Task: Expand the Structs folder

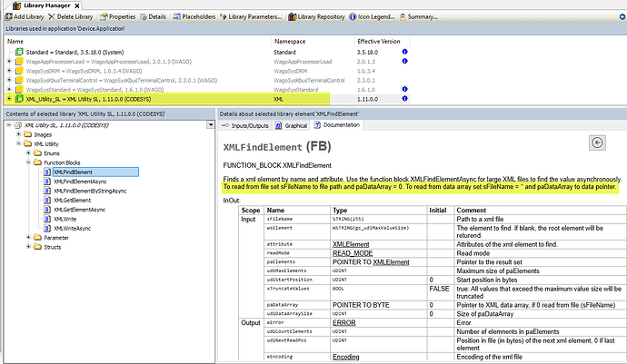Action: coord(28,247)
